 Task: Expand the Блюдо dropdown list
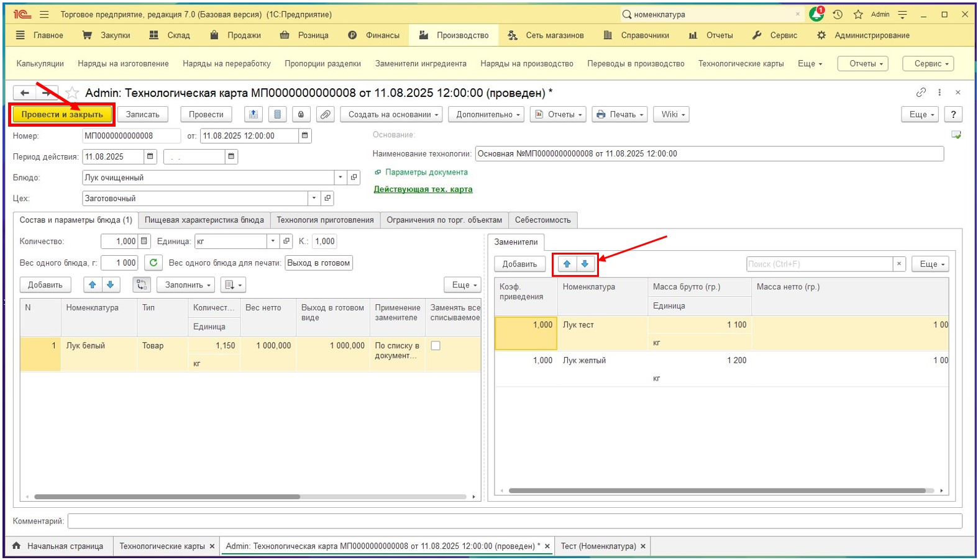point(340,178)
